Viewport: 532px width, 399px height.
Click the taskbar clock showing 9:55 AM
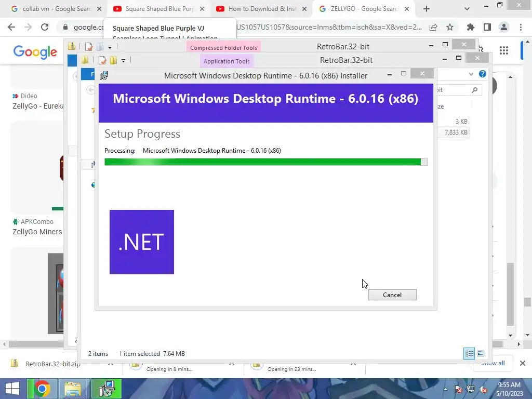tap(509, 389)
